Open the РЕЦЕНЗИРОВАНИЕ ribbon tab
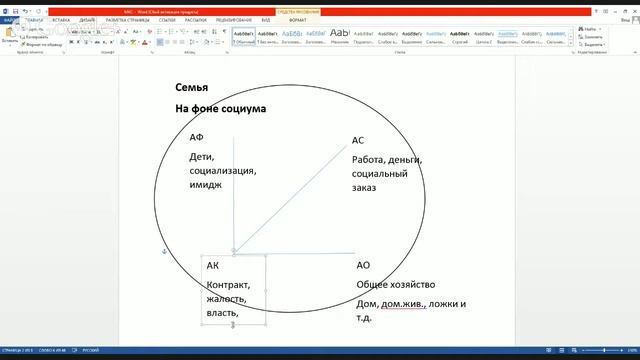640x360 pixels. tap(233, 20)
